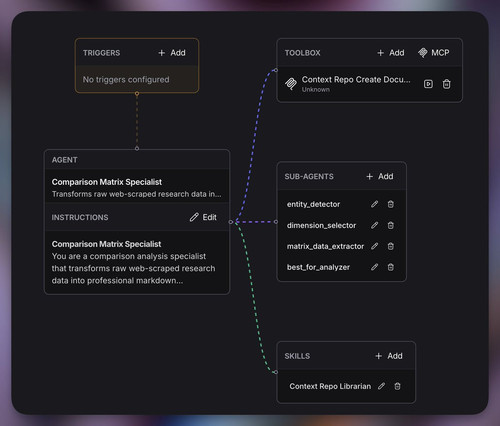
Task: Click the INSTRUCTIONS section header label
Action: [x=80, y=218]
